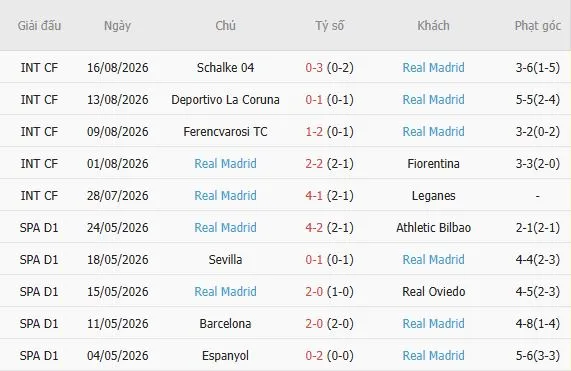Open the 4-8(1-4) corner stat
This screenshot has height=371, width=571.
coord(537,324)
